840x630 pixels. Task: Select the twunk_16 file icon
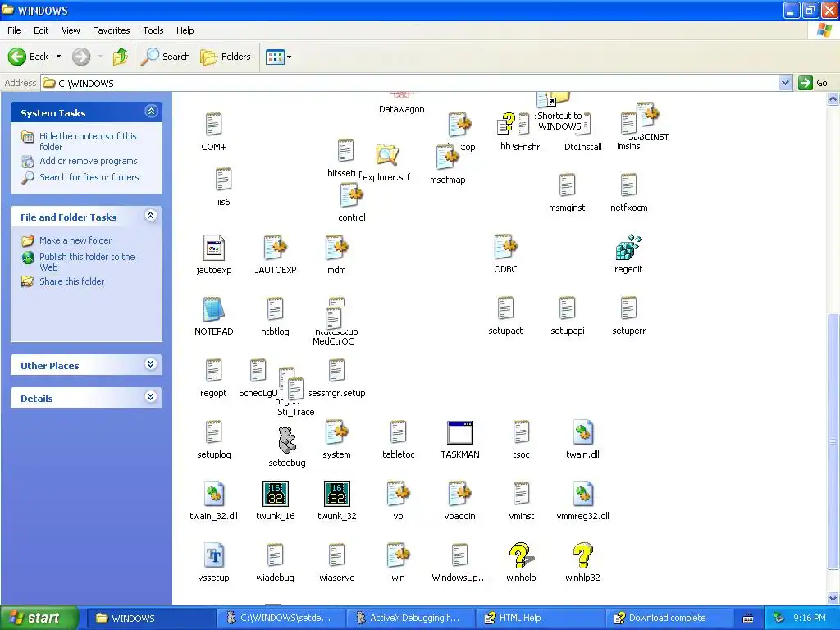point(276,494)
